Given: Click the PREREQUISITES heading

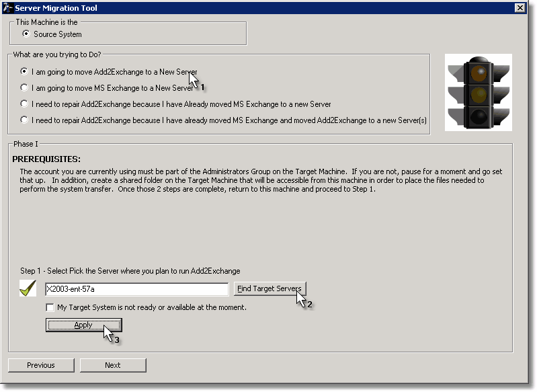Looking at the screenshot, I should click(x=46, y=159).
